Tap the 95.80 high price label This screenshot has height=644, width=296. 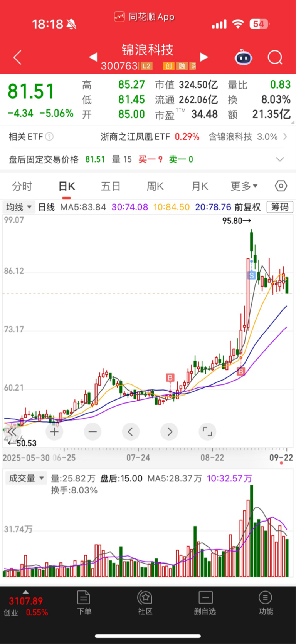tap(237, 221)
